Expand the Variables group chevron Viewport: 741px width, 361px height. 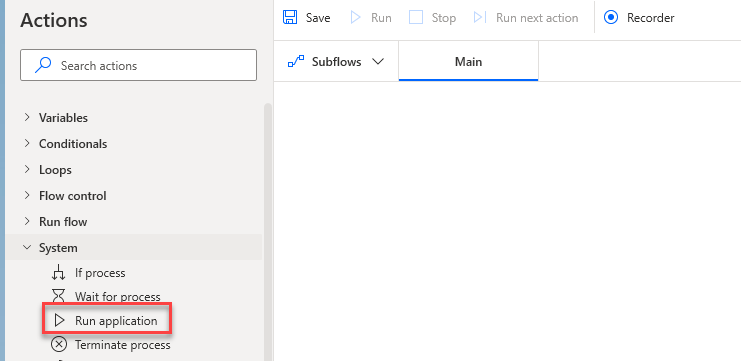pos(27,117)
